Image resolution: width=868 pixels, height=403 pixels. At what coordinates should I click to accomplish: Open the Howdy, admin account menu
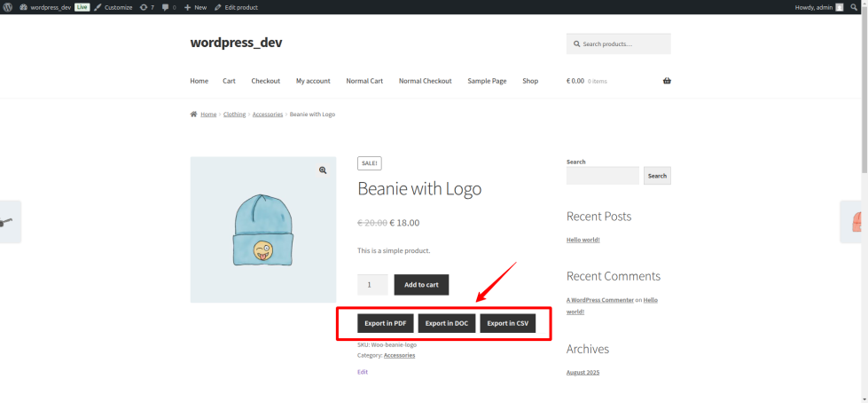[813, 7]
